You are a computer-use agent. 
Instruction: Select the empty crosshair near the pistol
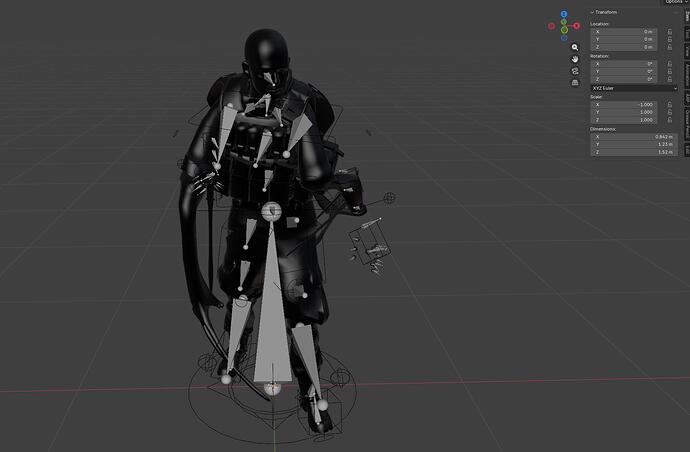389,198
